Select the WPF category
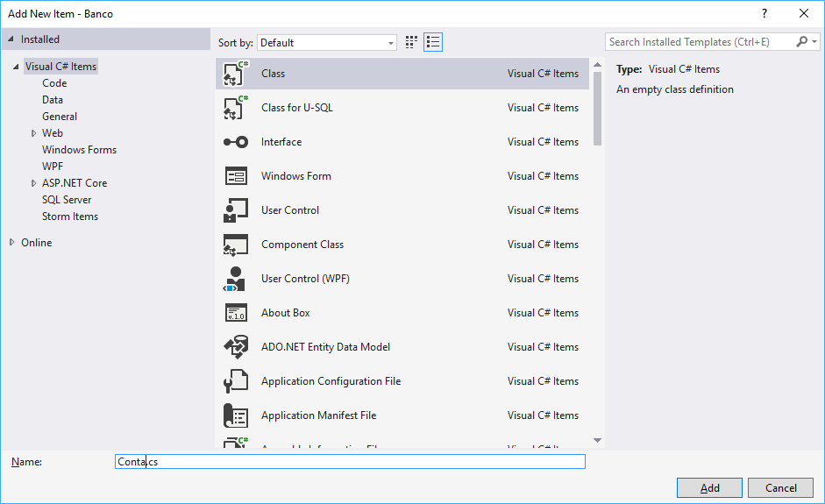 (53, 167)
